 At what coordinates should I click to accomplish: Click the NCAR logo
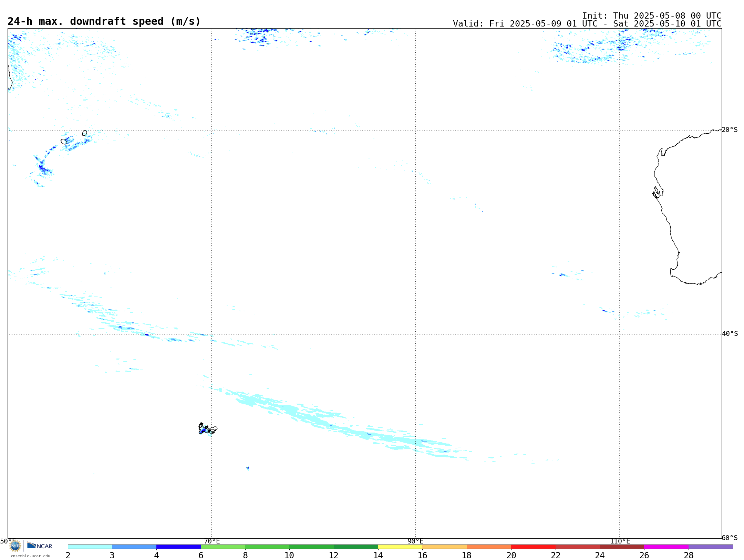pyautogui.click(x=40, y=546)
